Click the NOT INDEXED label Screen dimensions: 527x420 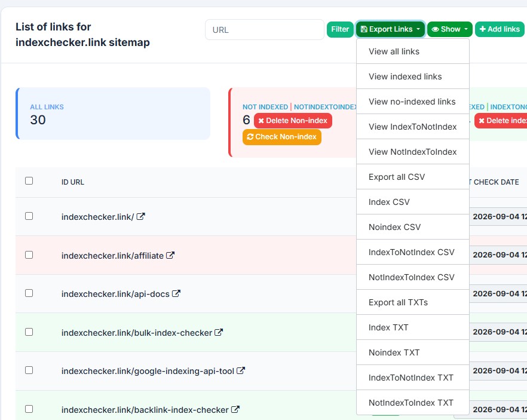tap(265, 107)
